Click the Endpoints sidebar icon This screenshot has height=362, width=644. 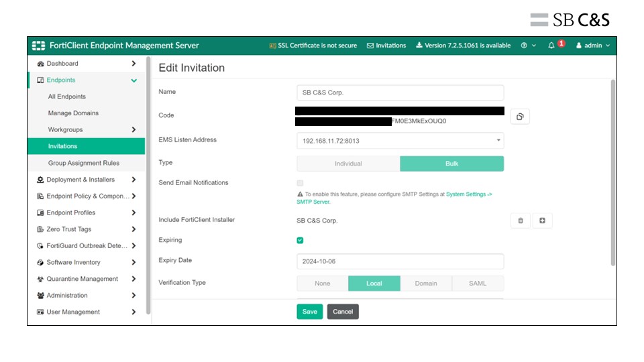[x=40, y=80]
